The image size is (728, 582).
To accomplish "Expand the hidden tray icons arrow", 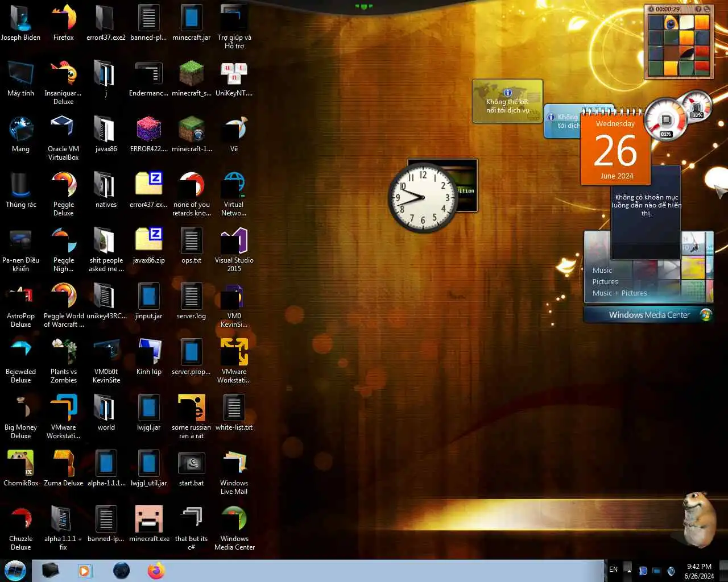I will (628, 570).
